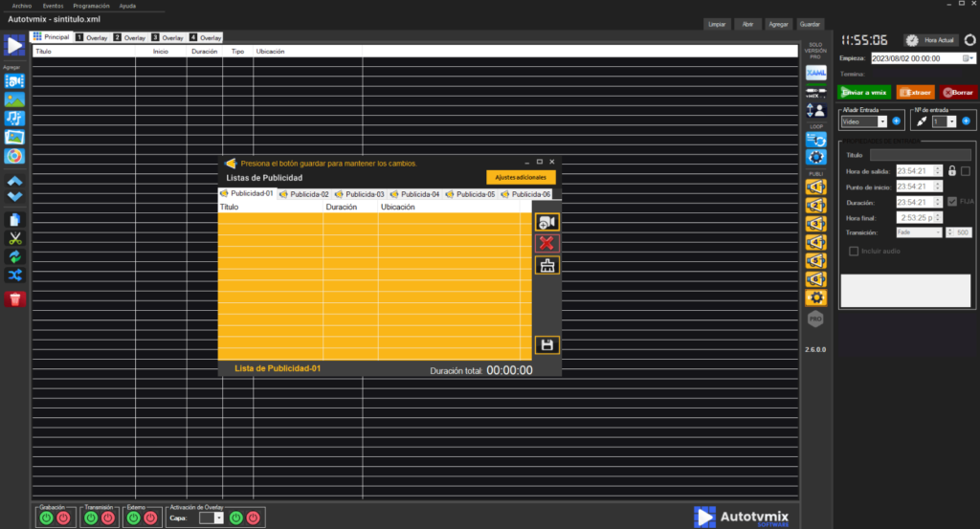Toggle the checkbox beside the lock icon
Viewport: 980px width, 529px height.
tap(966, 171)
